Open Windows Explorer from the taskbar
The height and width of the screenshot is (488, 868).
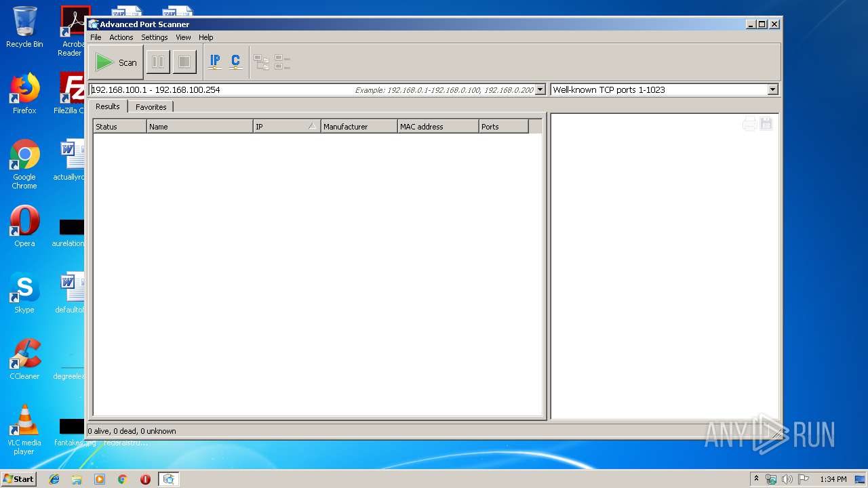tap(77, 479)
